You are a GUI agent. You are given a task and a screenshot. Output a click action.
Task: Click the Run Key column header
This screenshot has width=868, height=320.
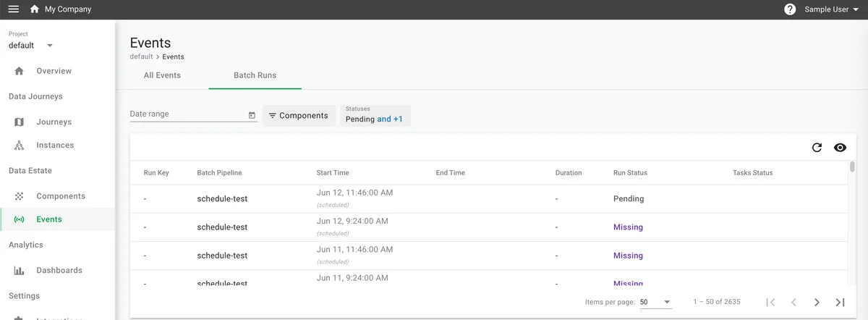pyautogui.click(x=156, y=173)
